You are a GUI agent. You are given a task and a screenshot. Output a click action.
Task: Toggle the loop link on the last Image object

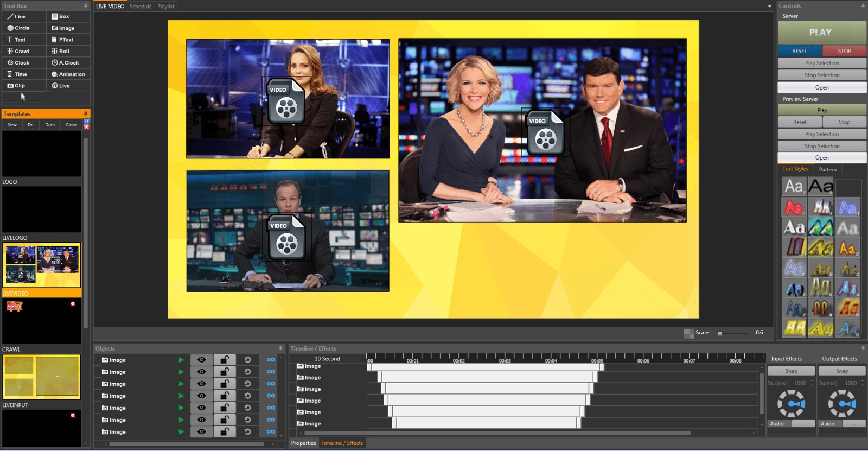[x=271, y=432]
